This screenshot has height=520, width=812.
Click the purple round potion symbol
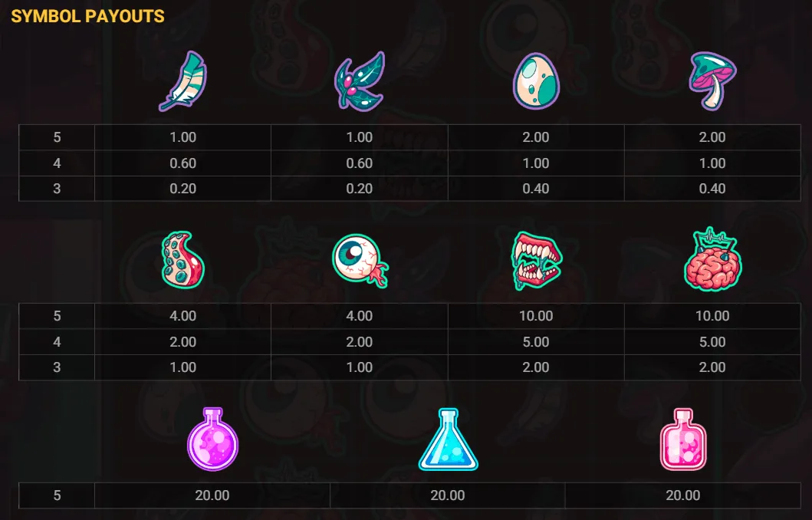point(212,439)
